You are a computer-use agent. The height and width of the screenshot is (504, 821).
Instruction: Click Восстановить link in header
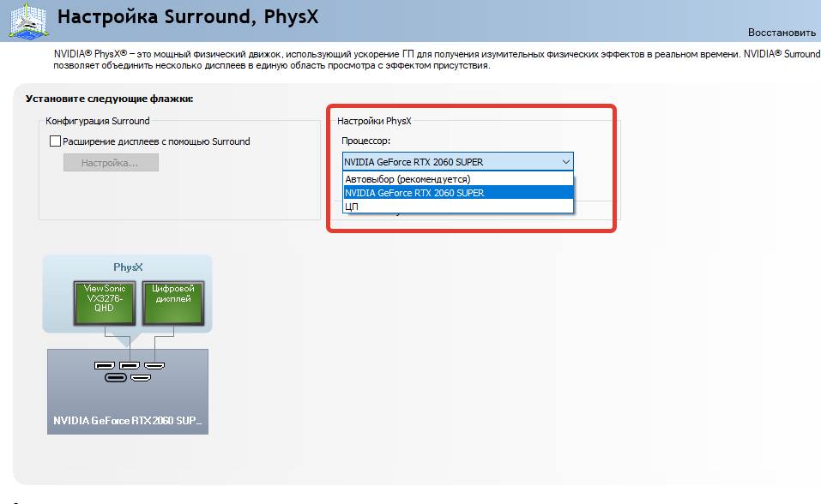coord(782,33)
